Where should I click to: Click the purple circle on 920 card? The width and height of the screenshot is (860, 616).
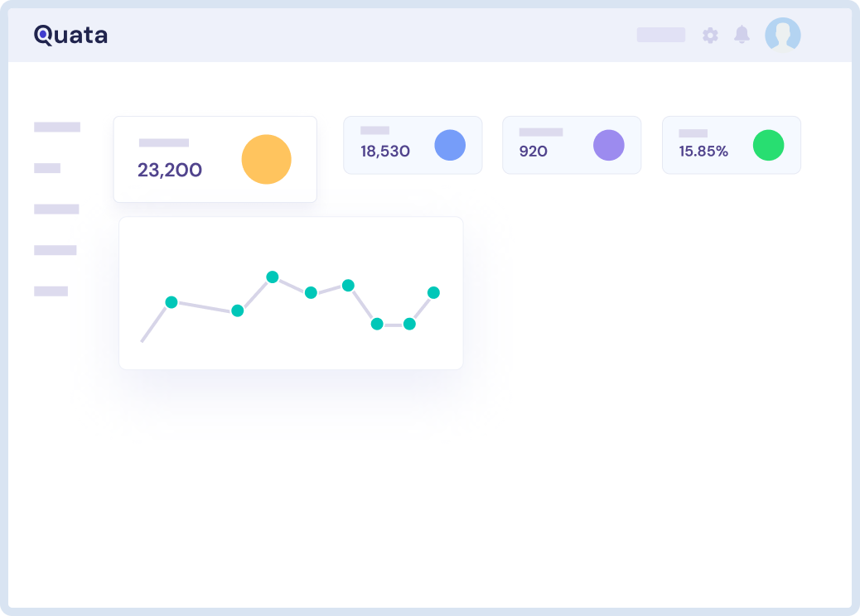click(608, 145)
